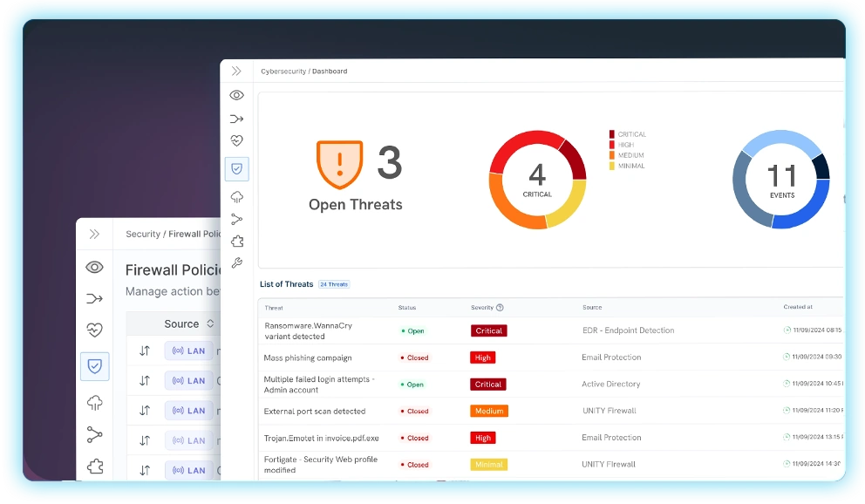
Task: Click the Medium severity tag for external port scan
Action: (488, 411)
